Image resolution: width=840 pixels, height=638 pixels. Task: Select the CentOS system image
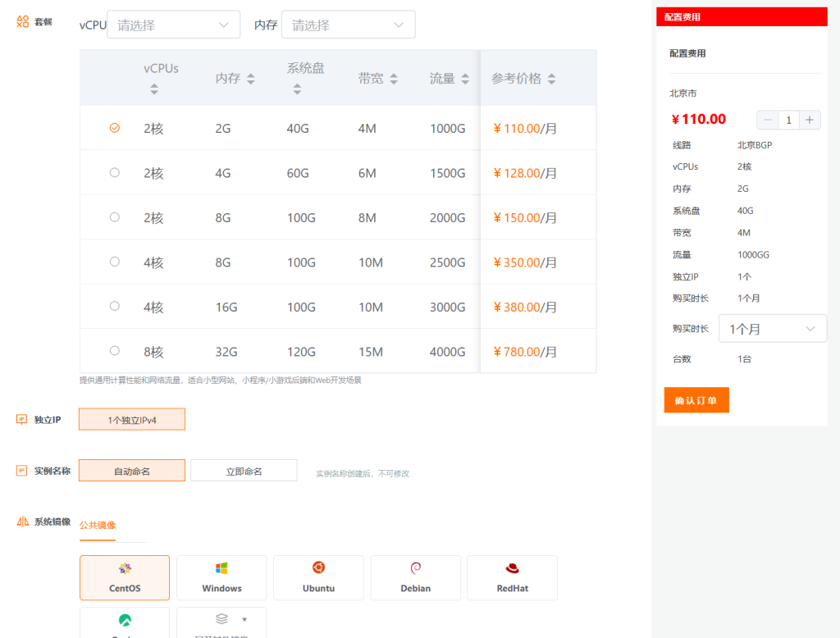click(x=124, y=577)
